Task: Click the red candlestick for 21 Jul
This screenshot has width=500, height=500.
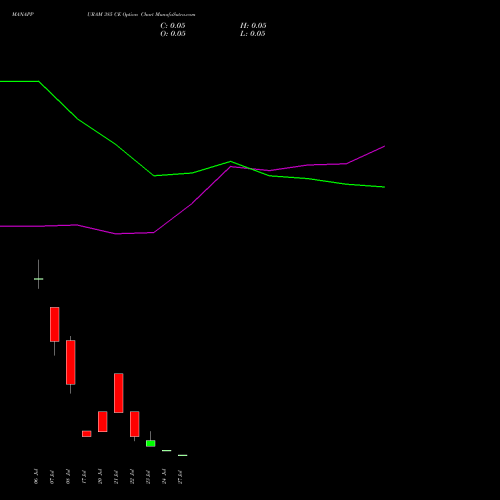Action: click(119, 393)
